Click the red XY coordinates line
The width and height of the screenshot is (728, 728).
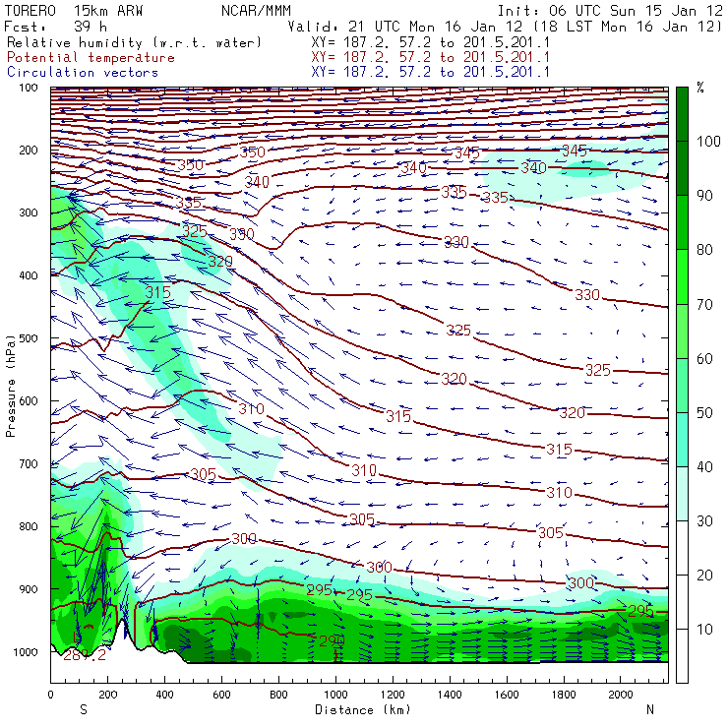coord(430,58)
